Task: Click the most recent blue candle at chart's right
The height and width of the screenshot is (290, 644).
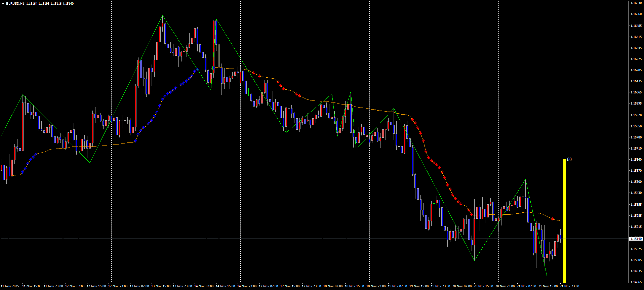Action: pos(560,237)
